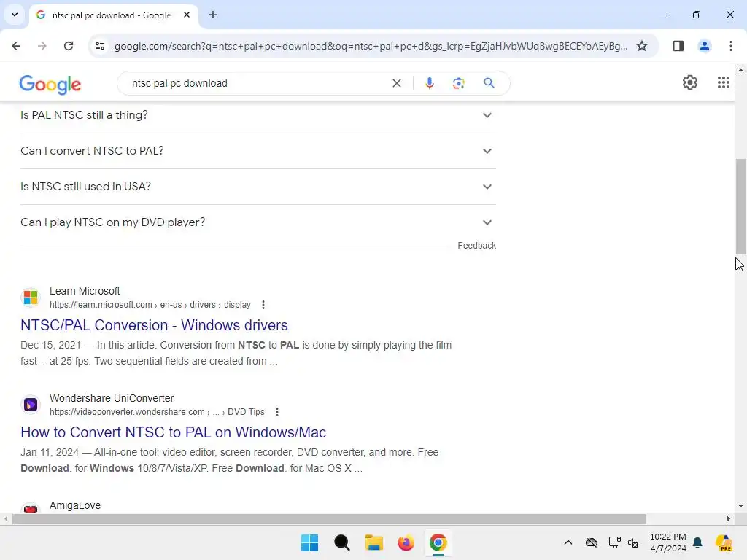Open the taskbar clock and date
747x560 pixels.
pos(668,542)
